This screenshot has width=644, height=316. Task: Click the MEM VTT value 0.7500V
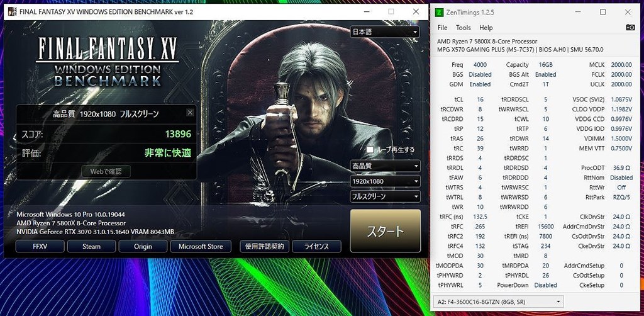tap(621, 149)
